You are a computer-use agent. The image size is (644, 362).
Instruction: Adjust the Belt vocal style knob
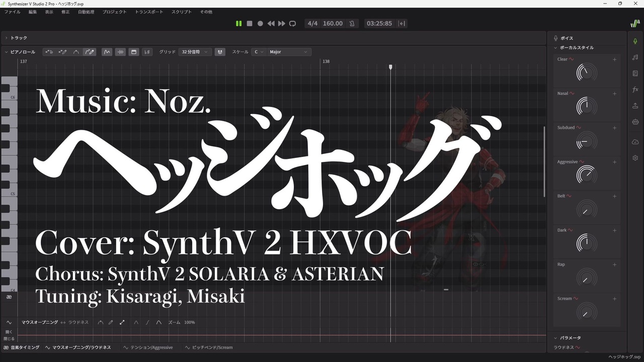tap(587, 209)
